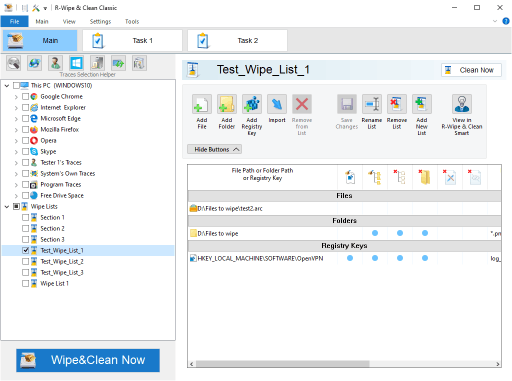Expand the Program Traces node
The width and height of the screenshot is (512, 381).
[x=16, y=185]
